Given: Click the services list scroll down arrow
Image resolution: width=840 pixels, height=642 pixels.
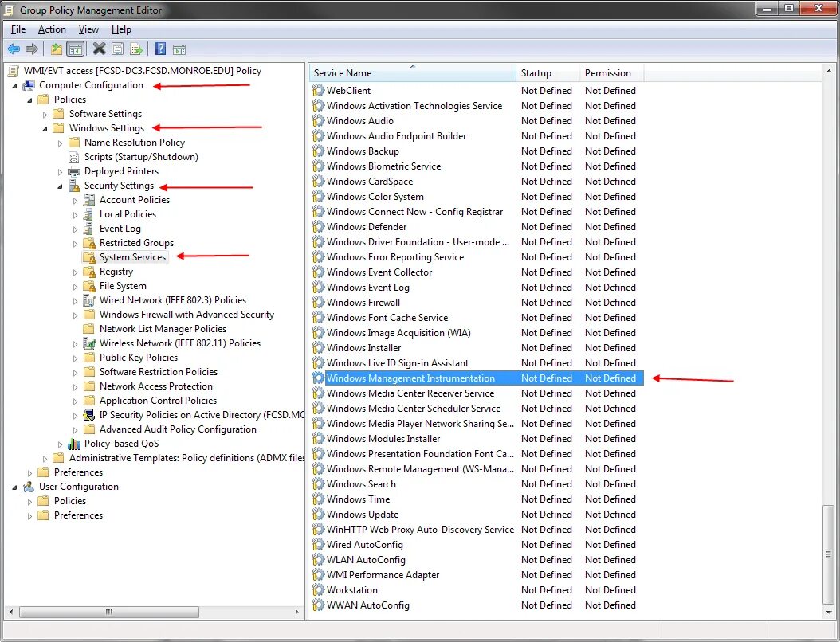Looking at the screenshot, I should click(829, 612).
